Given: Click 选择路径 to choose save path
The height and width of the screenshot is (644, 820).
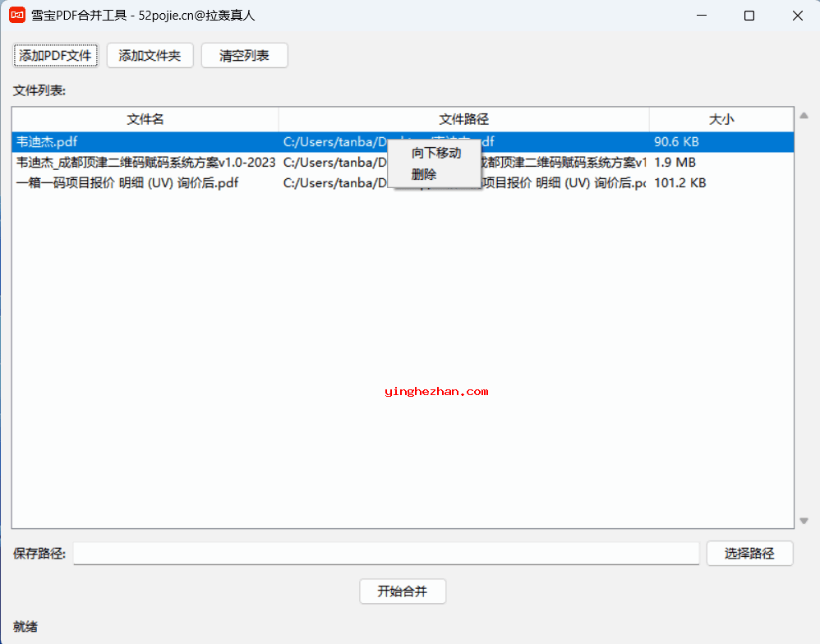Looking at the screenshot, I should 749,553.
